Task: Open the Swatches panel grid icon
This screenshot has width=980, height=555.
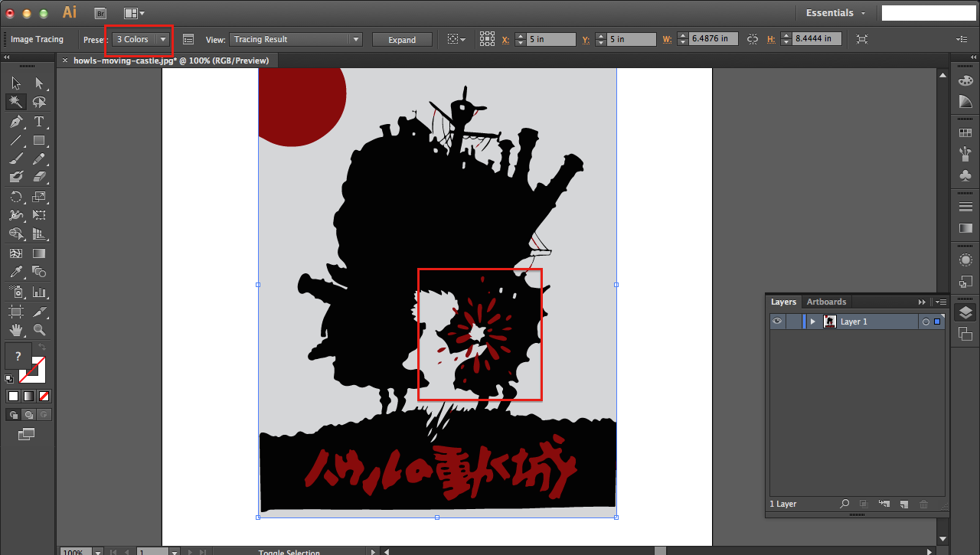Action: click(x=965, y=133)
